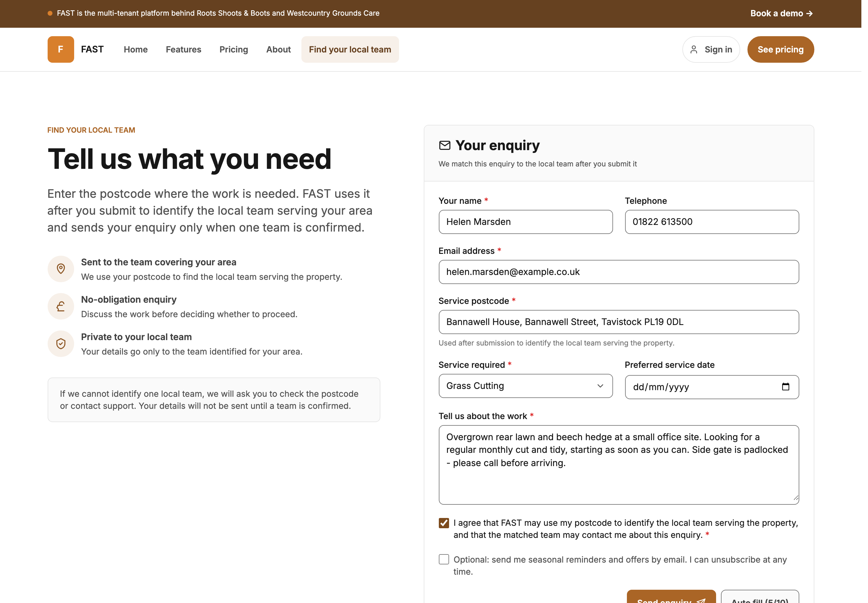This screenshot has width=868, height=603.
Task: Open the Service required dropdown
Action: pyautogui.click(x=525, y=386)
